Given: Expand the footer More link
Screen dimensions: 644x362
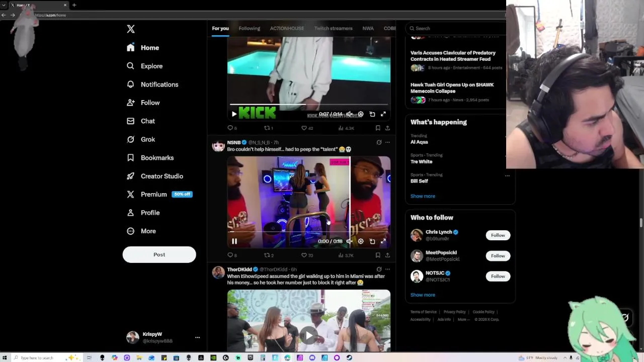Looking at the screenshot, I should click(463, 320).
